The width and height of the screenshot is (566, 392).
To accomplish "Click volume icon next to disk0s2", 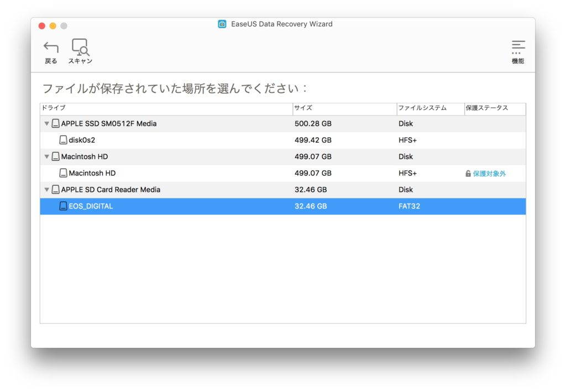I will (63, 140).
